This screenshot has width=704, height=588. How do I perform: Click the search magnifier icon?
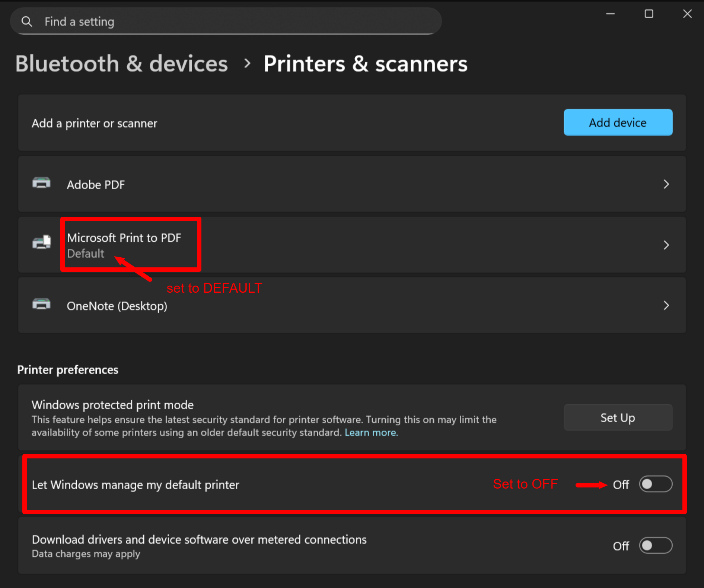click(27, 22)
